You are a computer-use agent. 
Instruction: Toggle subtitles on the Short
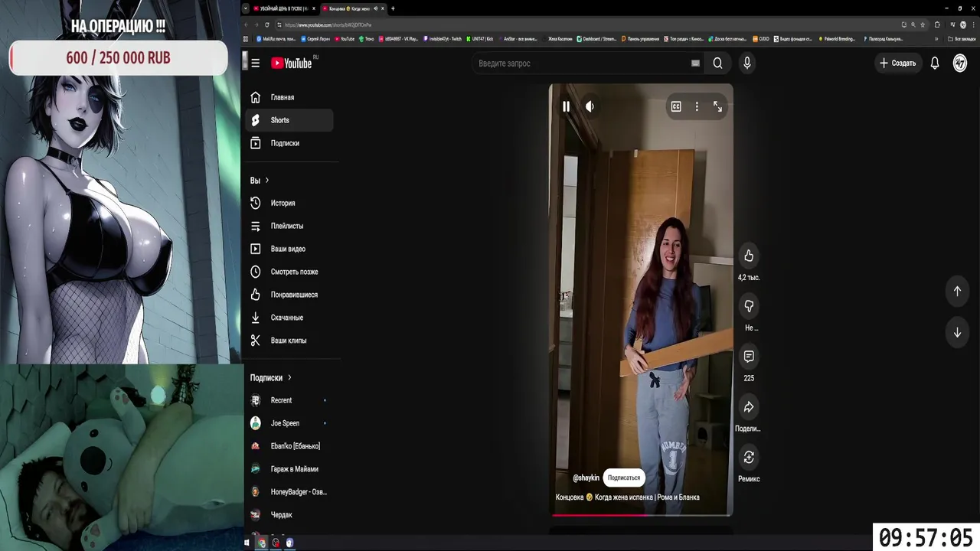[x=676, y=107]
